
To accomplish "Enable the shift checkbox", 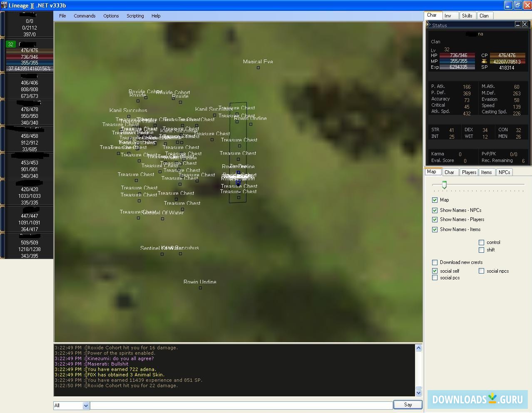I will click(x=482, y=250).
